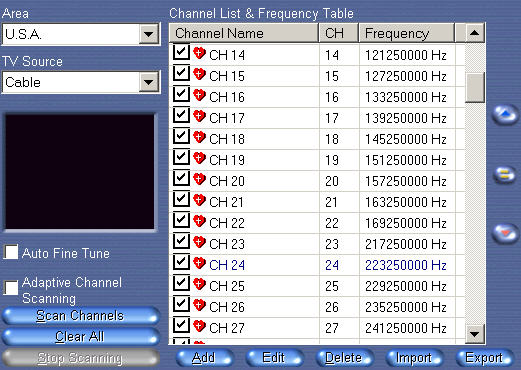The image size is (521, 370).
Task: Click the CH number cell 25
Action: 332,286
